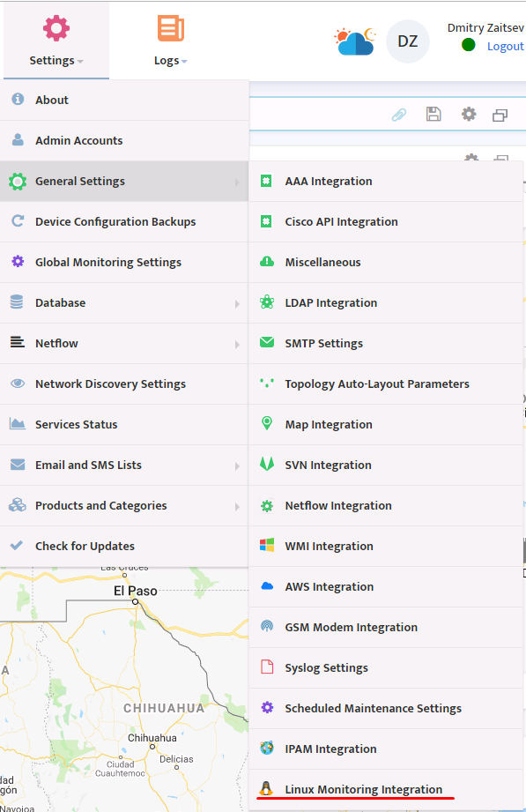The height and width of the screenshot is (812, 526).
Task: Click the Device Configuration Backups refresh icon
Action: coord(18,220)
